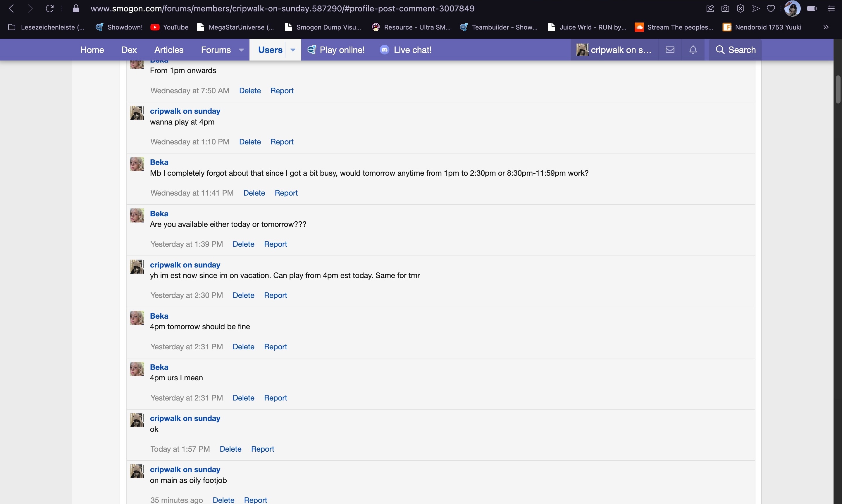Click the Search button in the navbar
The height and width of the screenshot is (504, 842).
click(735, 50)
